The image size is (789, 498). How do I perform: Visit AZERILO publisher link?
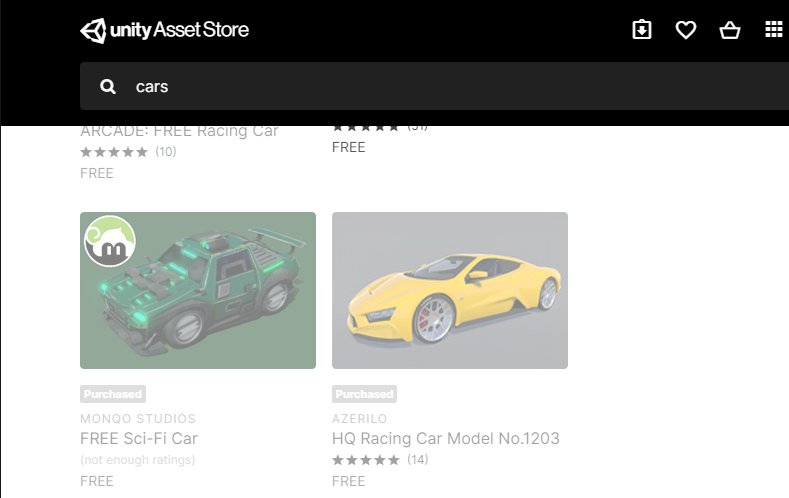(x=360, y=419)
